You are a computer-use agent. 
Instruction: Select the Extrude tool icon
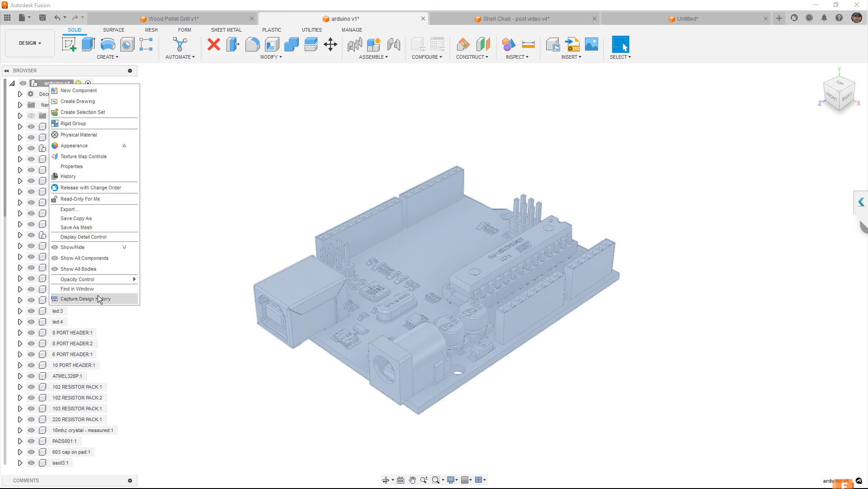(88, 44)
